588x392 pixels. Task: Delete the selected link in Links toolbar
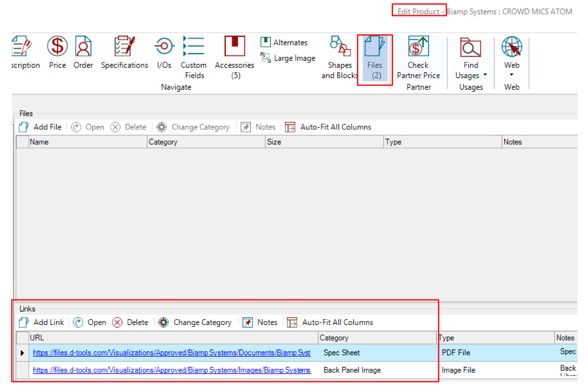pyautogui.click(x=130, y=322)
